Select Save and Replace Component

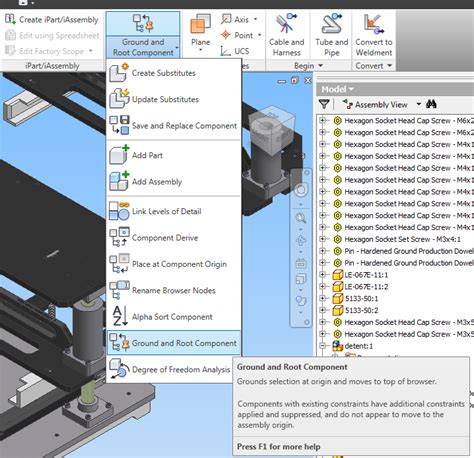(173, 126)
